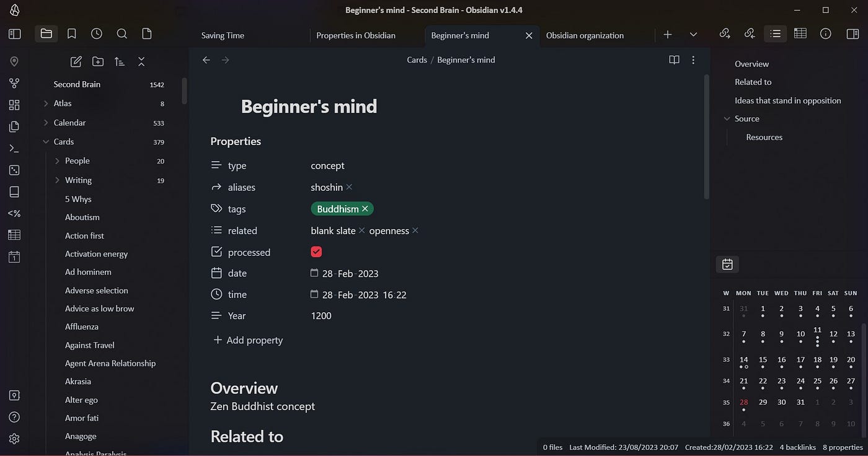Toggle the right sidebar icon
Image resolution: width=868 pixels, height=456 pixels.
pyautogui.click(x=852, y=34)
